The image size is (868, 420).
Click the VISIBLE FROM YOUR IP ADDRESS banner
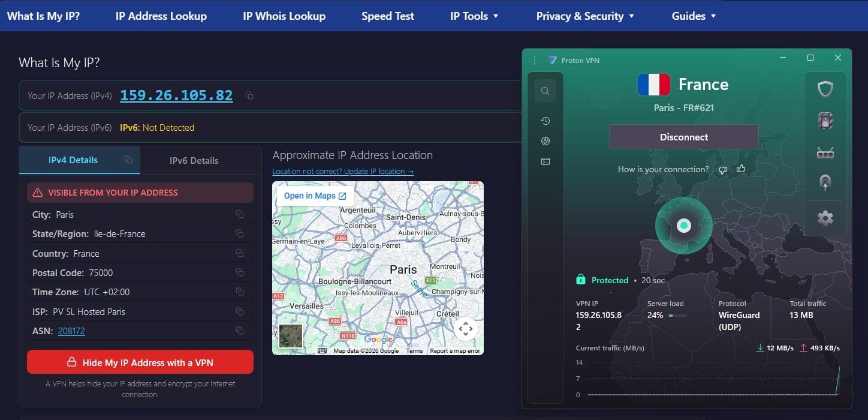(140, 193)
